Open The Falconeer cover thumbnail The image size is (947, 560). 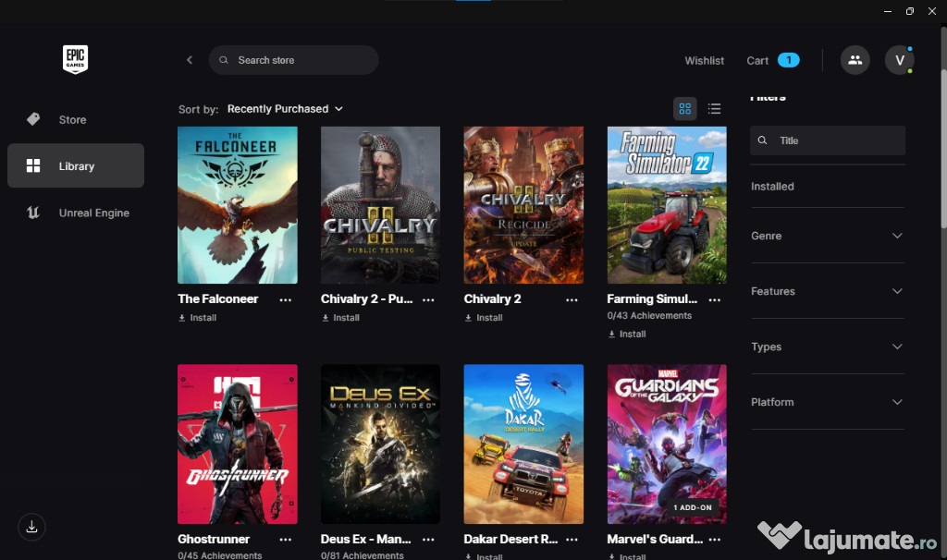point(238,205)
